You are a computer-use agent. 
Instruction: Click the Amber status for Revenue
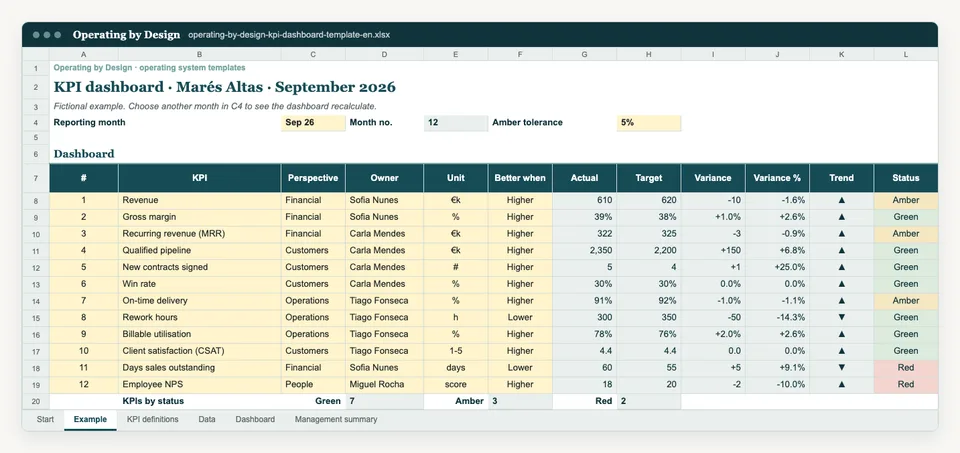pyautogui.click(x=906, y=200)
